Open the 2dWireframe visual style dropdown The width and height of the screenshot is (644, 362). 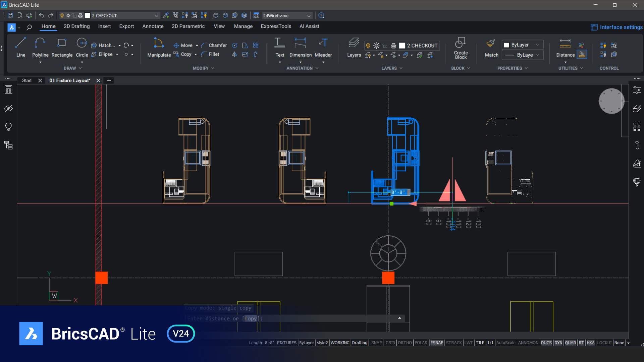point(287,15)
